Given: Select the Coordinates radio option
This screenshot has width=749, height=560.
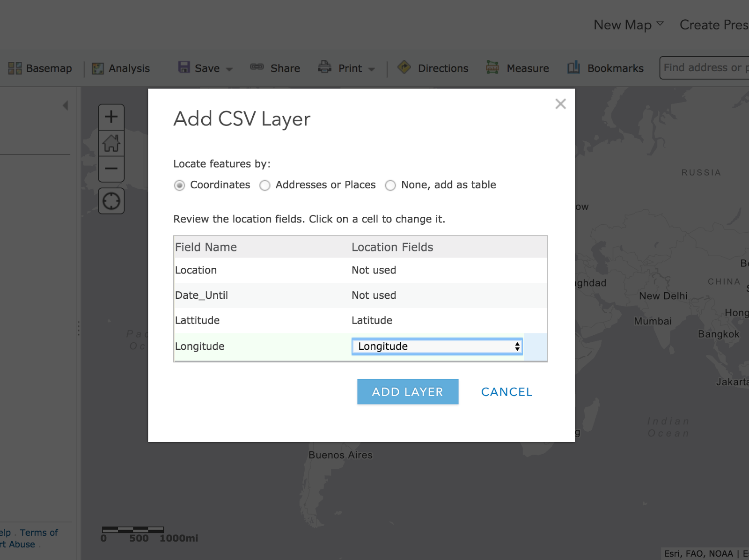Looking at the screenshot, I should point(179,185).
